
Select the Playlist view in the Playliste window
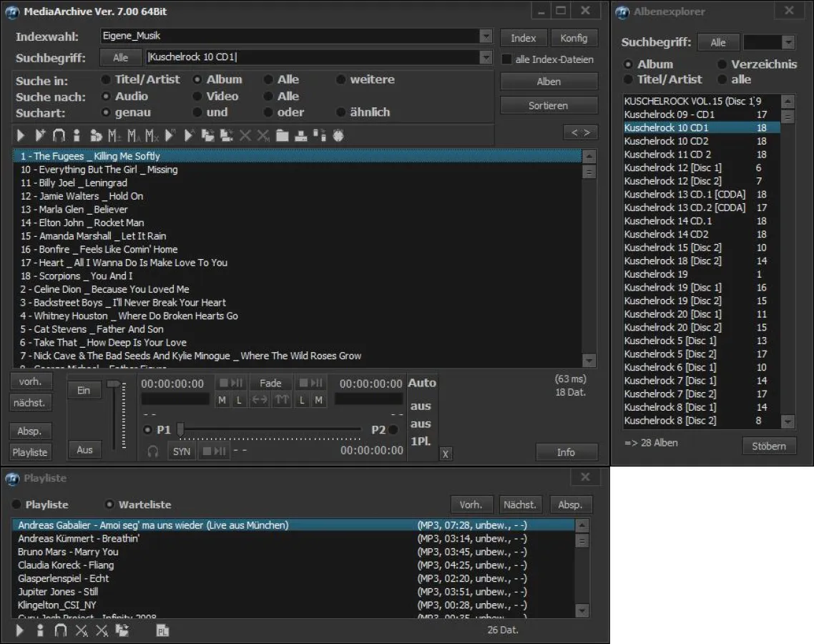pos(17,504)
